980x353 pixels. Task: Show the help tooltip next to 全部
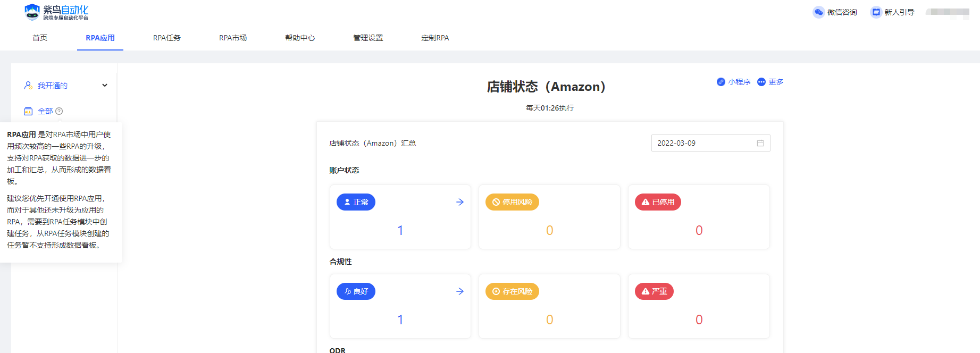tap(59, 111)
